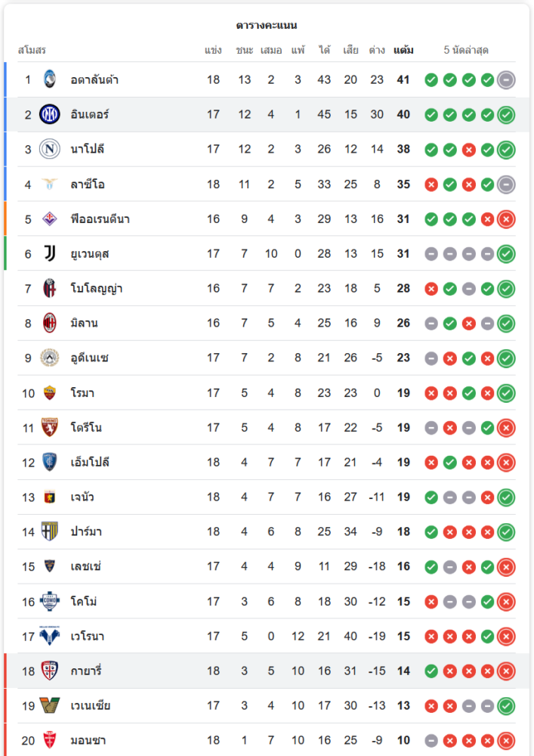
Task: Click the แต้ม column header
Action: tap(403, 51)
